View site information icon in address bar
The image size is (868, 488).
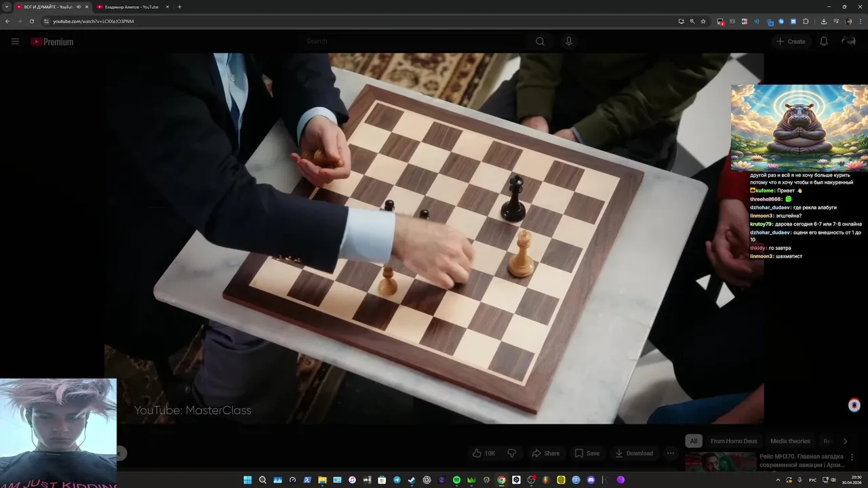46,21
